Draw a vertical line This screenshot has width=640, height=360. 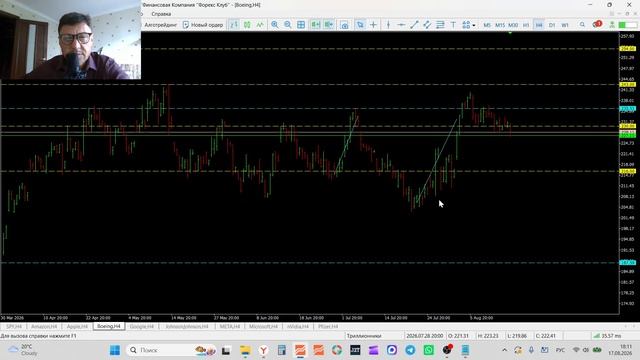[x=388, y=25]
